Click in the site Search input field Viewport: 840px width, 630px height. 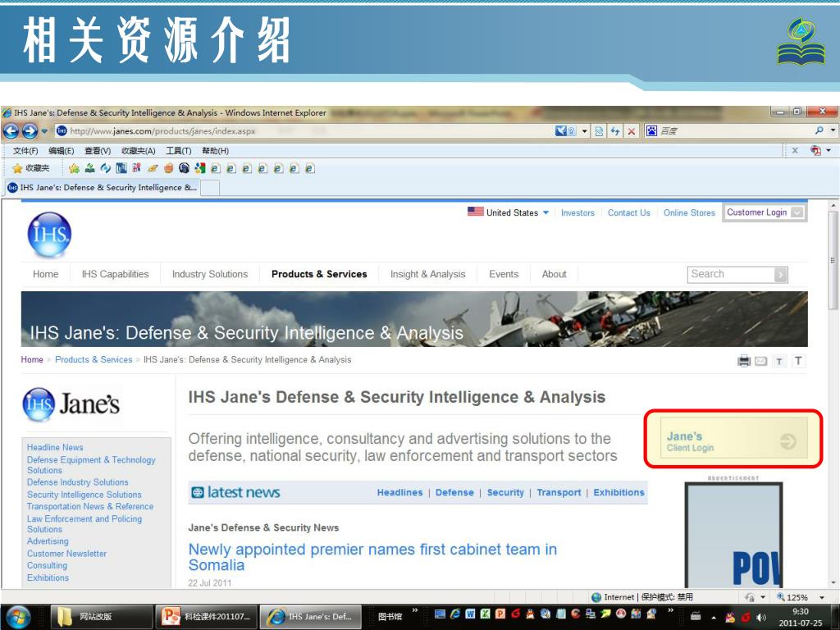pyautogui.click(x=731, y=274)
